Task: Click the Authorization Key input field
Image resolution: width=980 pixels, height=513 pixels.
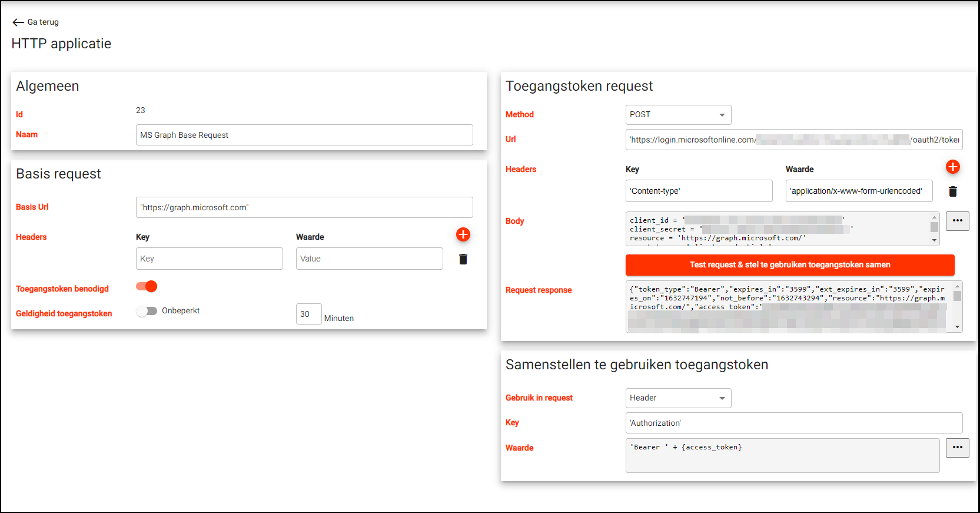Action: (x=793, y=423)
